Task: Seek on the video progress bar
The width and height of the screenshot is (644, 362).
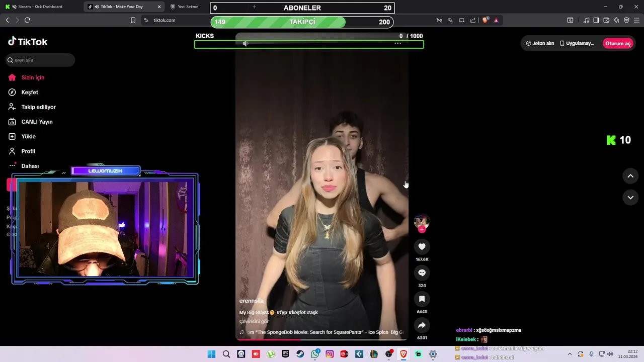Action: pos(322,339)
